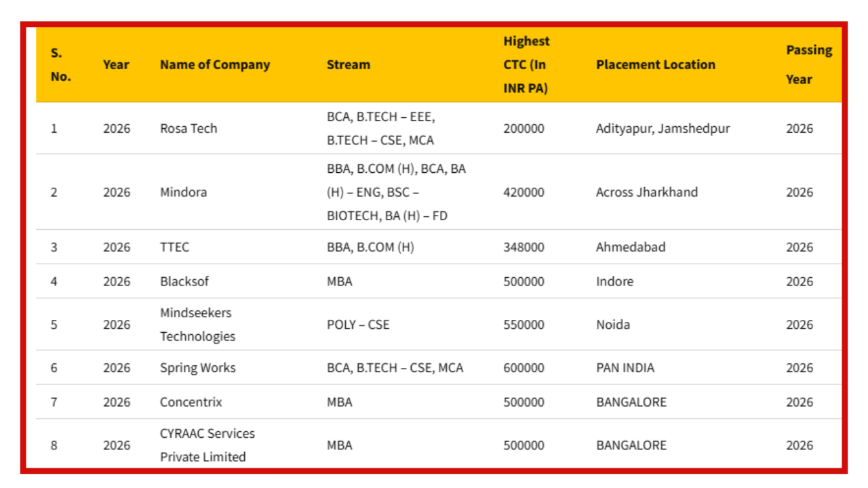Click the 'Name of Company' column header
The width and height of the screenshot is (868, 488).
tap(214, 65)
